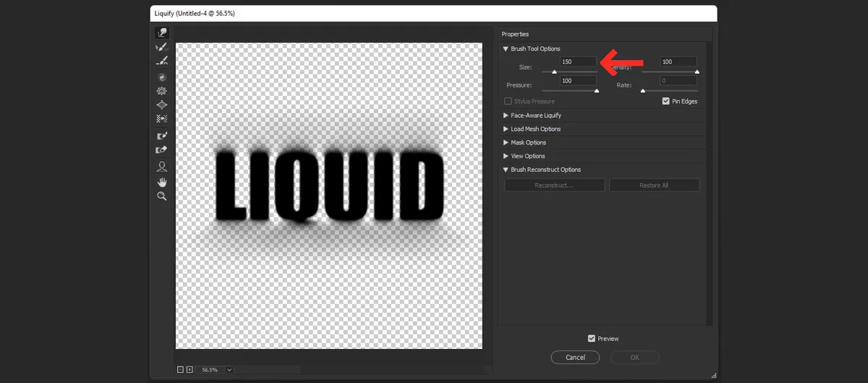Select the Twirl Clockwise tool
This screenshot has width=868, height=383.
[162, 77]
